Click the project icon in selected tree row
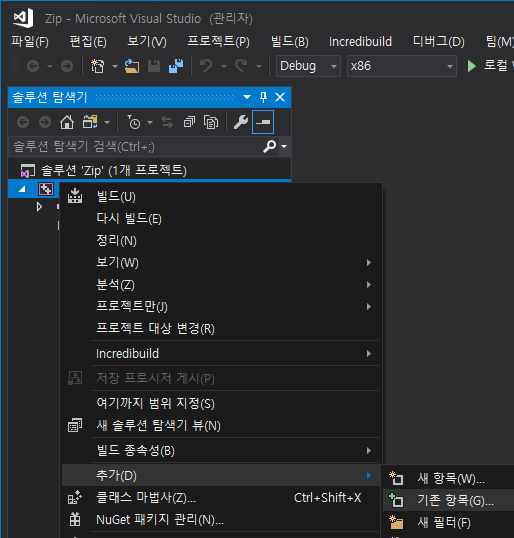Screen dimensions: 514x538 click(46, 189)
